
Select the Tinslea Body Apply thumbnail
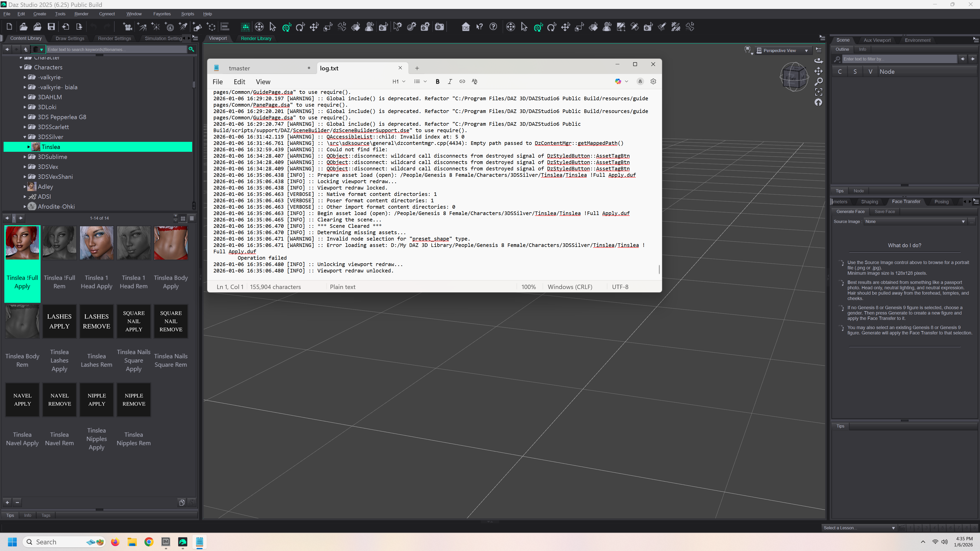(x=170, y=243)
